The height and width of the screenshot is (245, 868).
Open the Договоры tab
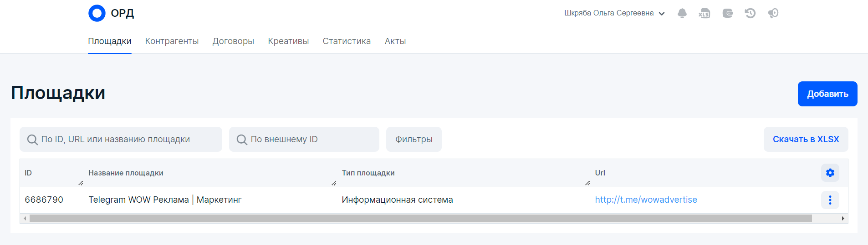pyautogui.click(x=233, y=41)
